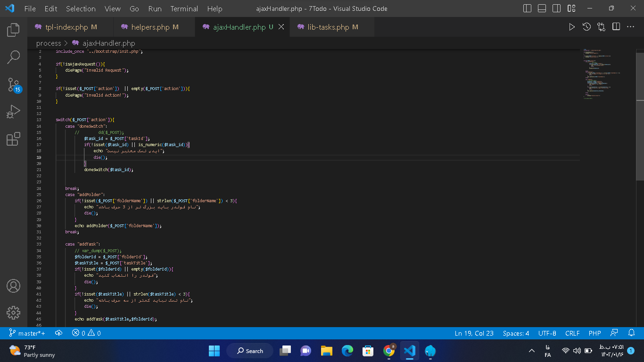Click the taskbar Search box

click(250, 351)
